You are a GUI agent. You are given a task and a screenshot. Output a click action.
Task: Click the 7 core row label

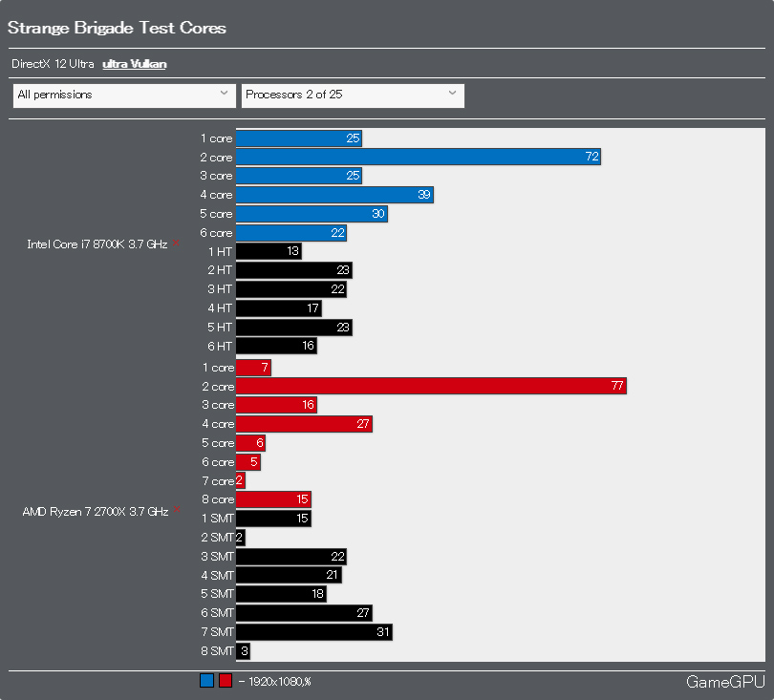[218, 481]
